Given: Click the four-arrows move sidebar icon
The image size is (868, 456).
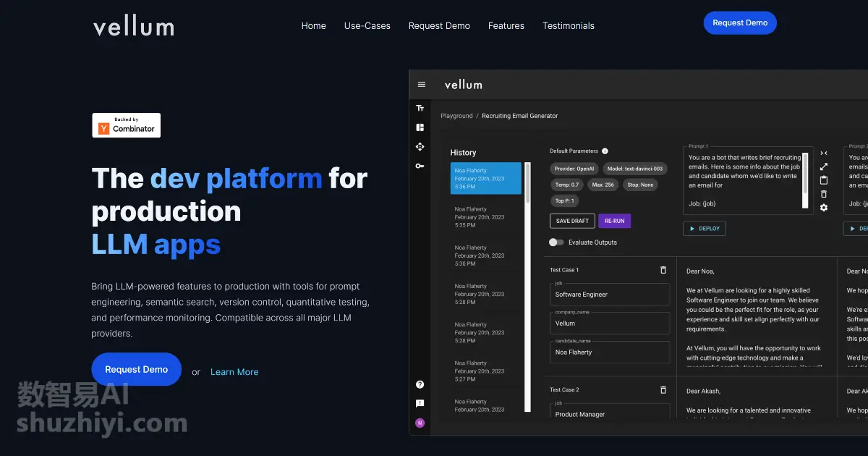Looking at the screenshot, I should (420, 147).
